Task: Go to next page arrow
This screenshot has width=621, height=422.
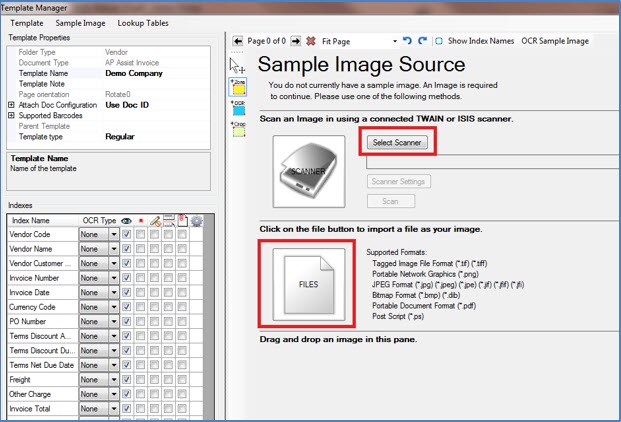Action: [x=296, y=41]
